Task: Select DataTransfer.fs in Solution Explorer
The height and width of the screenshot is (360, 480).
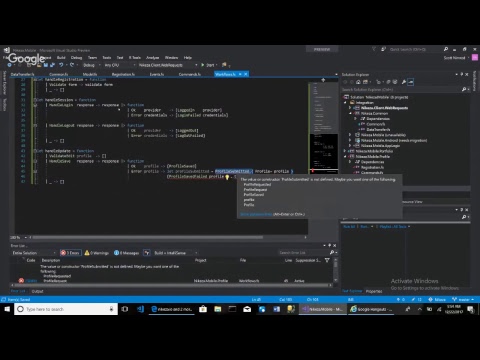Action: click(378, 129)
